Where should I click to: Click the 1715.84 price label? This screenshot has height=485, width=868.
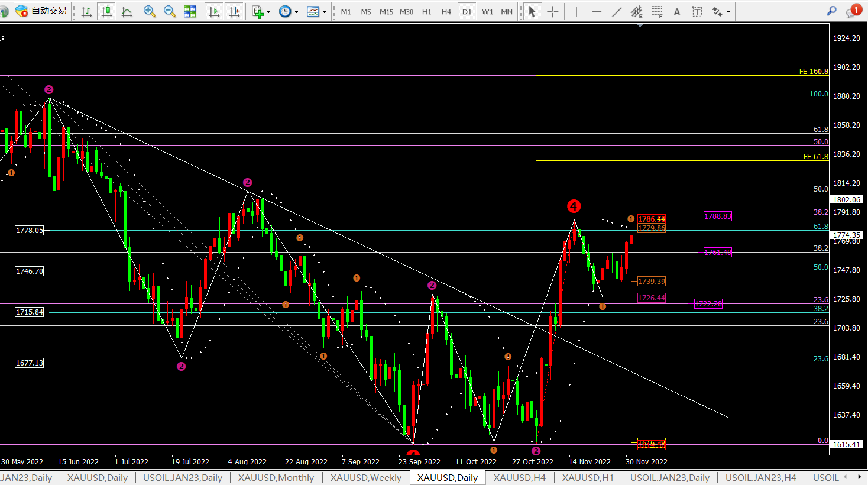coord(30,312)
